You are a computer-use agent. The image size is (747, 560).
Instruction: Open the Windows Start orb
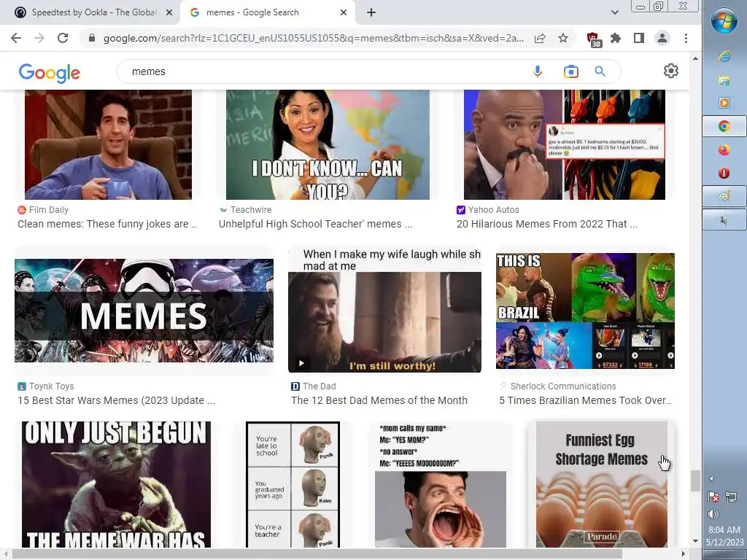[x=724, y=20]
